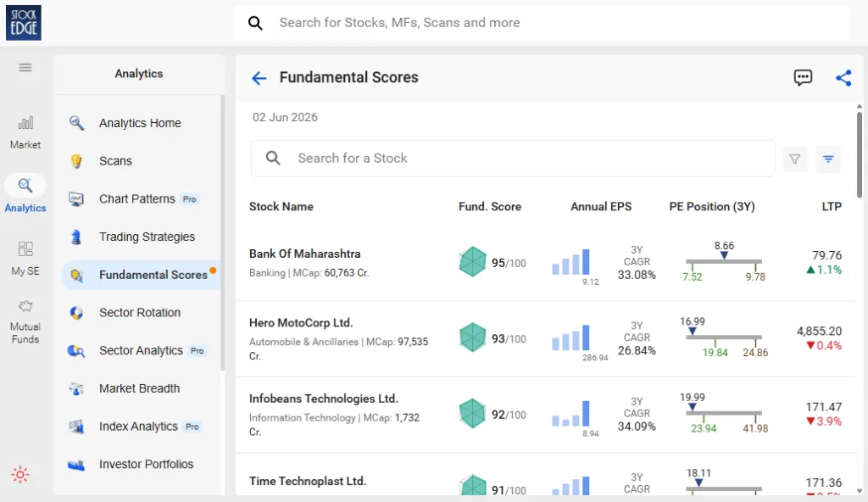
Task: Sort by Fund. Score column header
Action: [x=490, y=207]
